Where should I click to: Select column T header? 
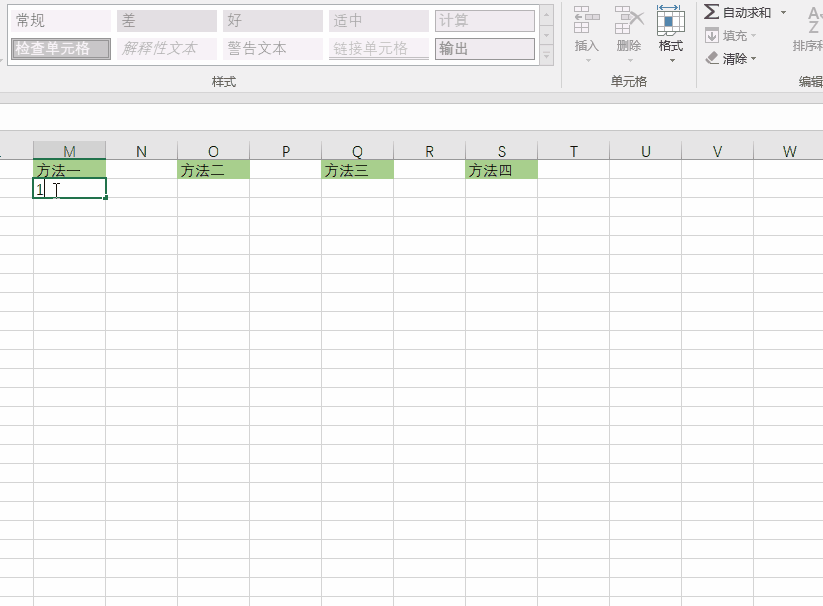573,151
